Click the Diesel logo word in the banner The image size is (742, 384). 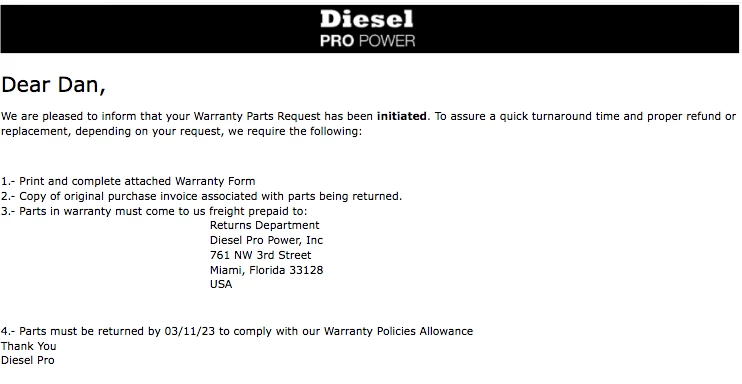(x=367, y=19)
